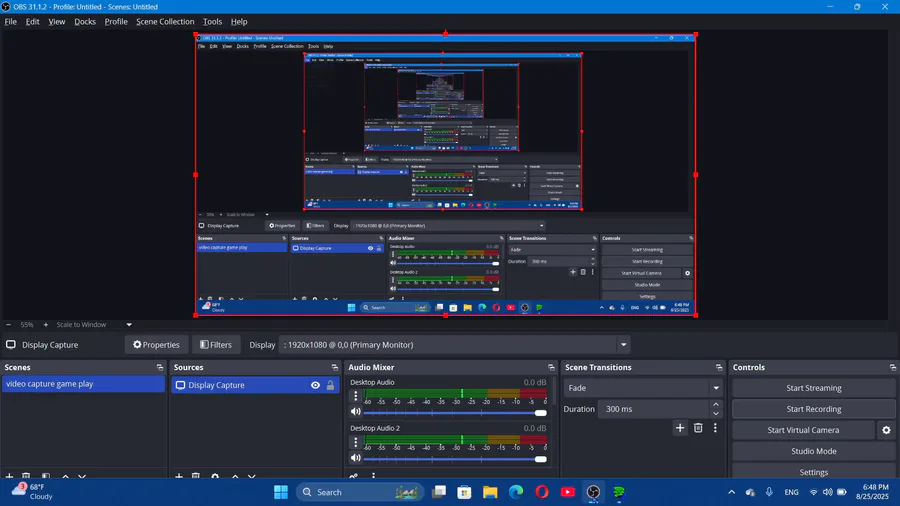Screen dimensions: 900x506
Task: Open the Docks menu
Action: (x=85, y=21)
